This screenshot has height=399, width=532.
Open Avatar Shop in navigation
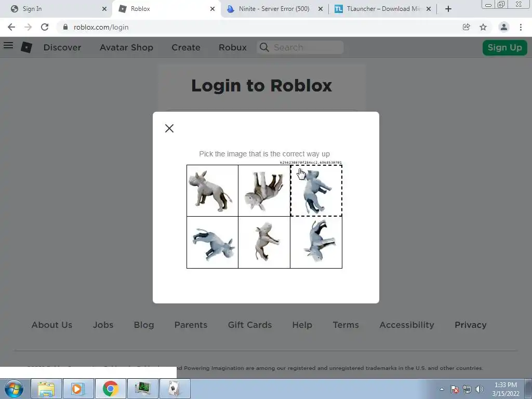click(127, 47)
